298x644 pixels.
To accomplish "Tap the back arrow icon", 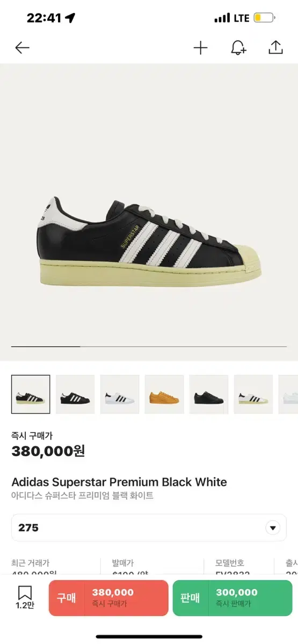I will click(x=22, y=48).
